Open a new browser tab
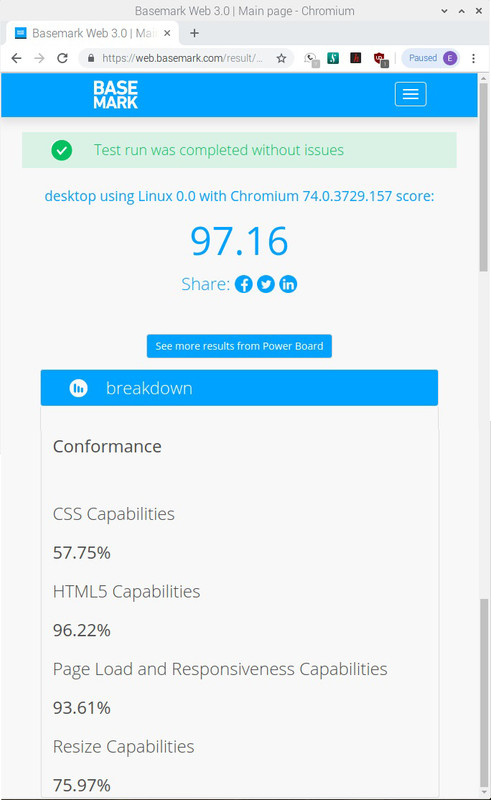 194,33
